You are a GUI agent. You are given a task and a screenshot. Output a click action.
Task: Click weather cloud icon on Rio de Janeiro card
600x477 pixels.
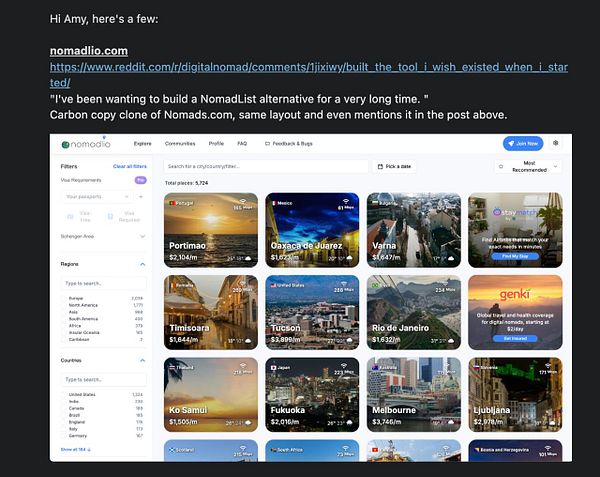(451, 341)
